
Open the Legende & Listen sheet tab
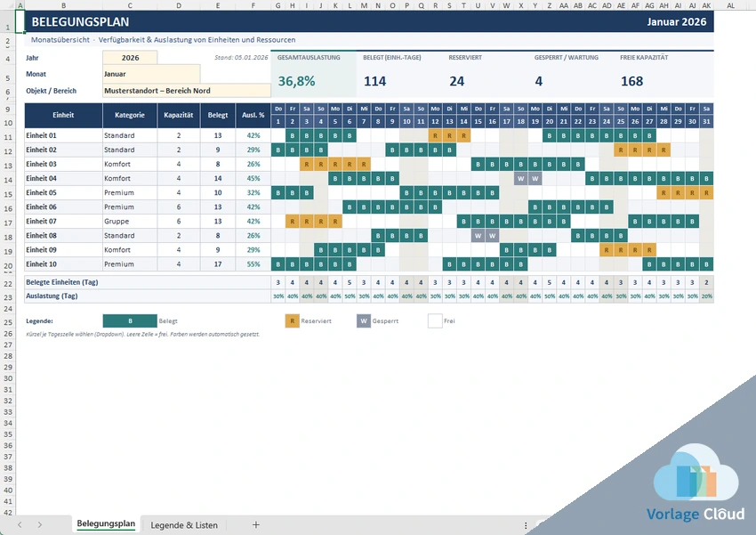tap(184, 525)
